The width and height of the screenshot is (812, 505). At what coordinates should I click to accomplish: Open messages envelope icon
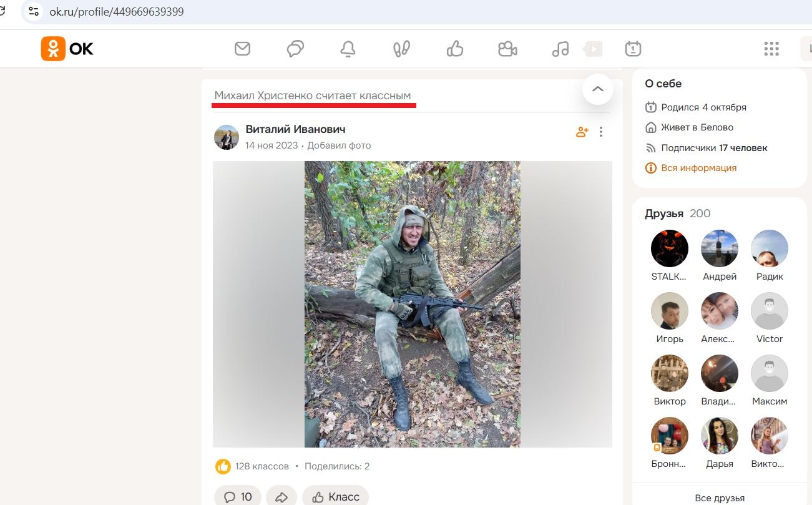[x=242, y=49]
